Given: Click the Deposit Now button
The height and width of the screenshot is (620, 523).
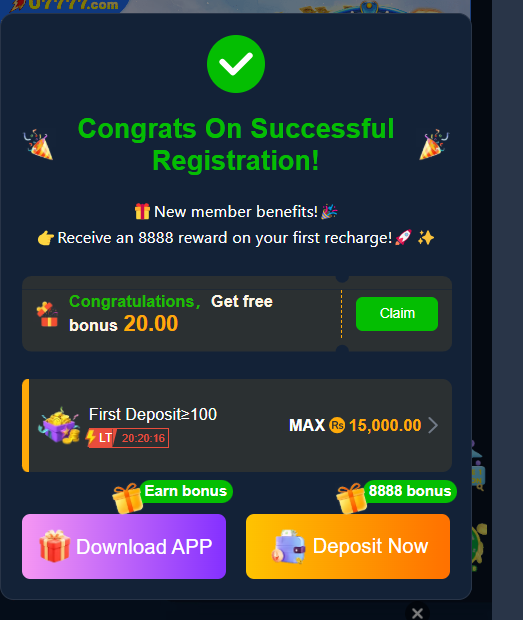Looking at the screenshot, I should 348,546.
